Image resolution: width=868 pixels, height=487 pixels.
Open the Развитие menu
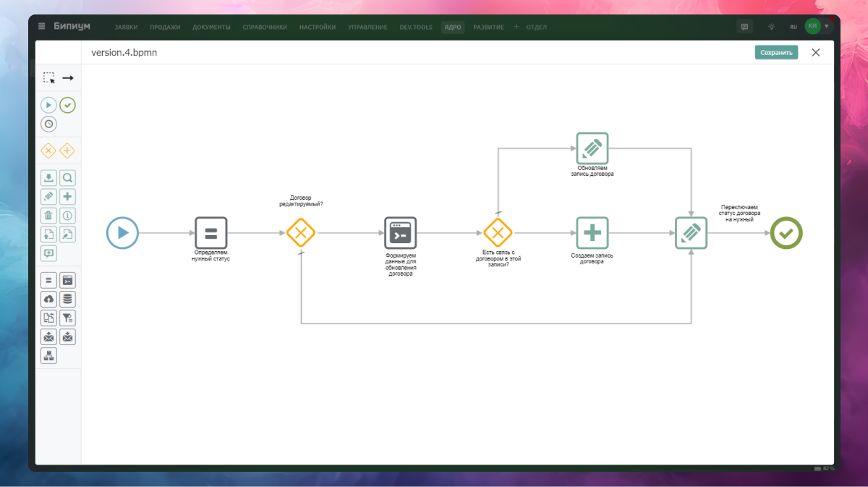coord(489,27)
